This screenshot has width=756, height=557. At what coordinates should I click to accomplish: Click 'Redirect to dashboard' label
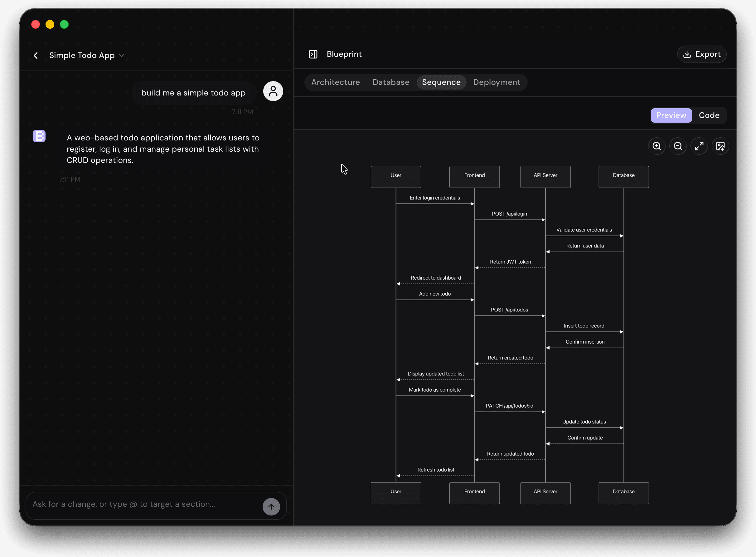(x=436, y=278)
